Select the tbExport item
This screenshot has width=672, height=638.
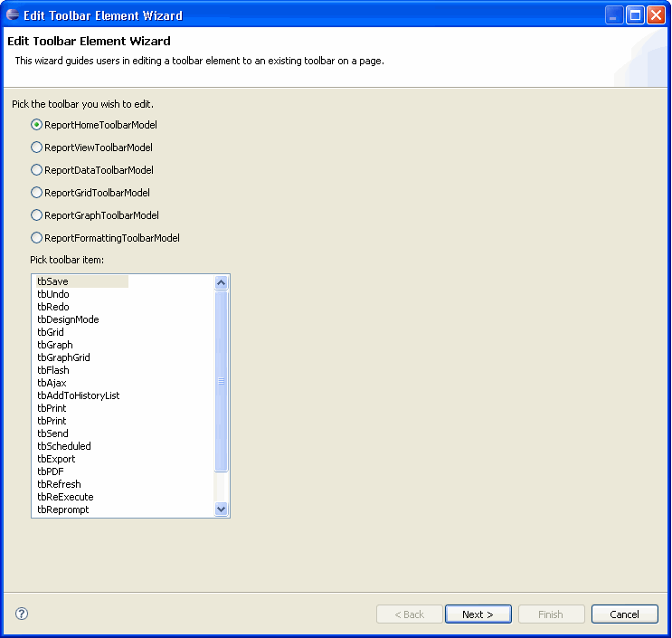(x=56, y=459)
